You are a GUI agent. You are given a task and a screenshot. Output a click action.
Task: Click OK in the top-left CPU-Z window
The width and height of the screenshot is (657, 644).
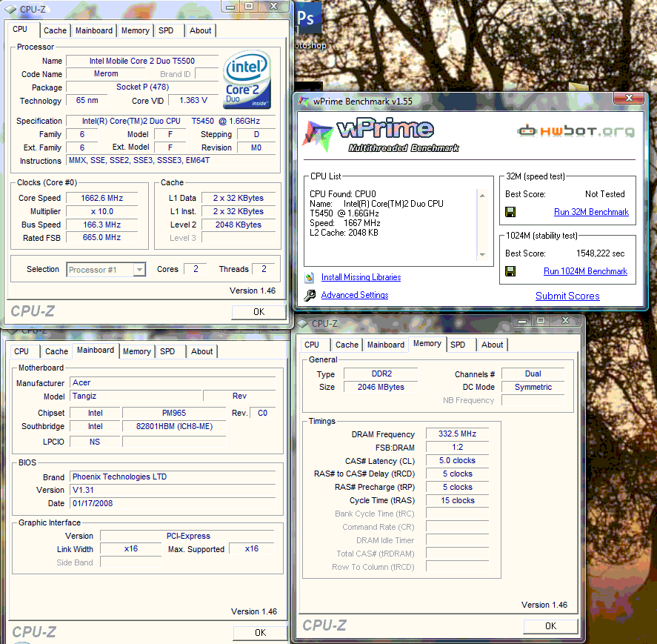tap(259, 312)
